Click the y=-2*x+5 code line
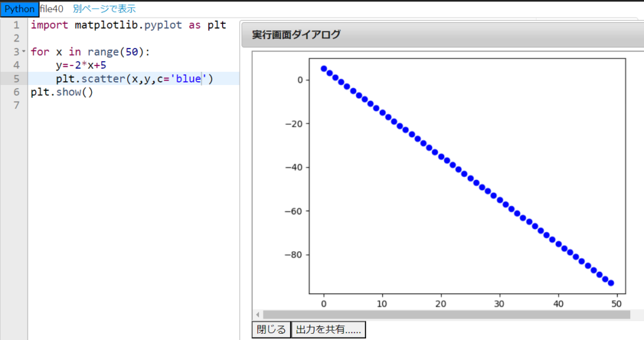The width and height of the screenshot is (644, 340). point(81,65)
